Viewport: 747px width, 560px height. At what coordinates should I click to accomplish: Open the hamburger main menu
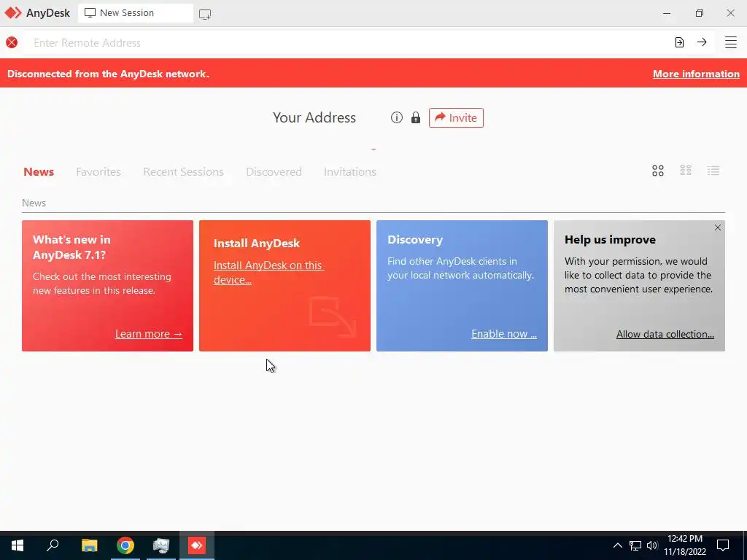731,42
